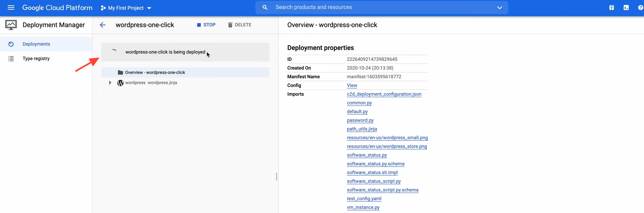Open the test_config.yaml link

click(364, 199)
